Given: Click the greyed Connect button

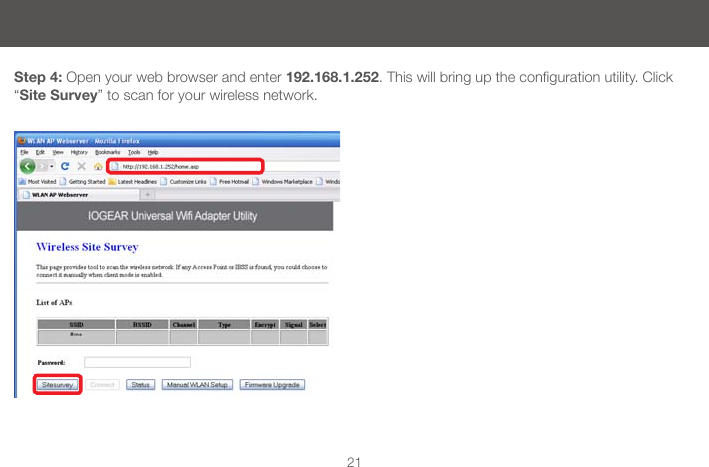Looking at the screenshot, I should coord(102,385).
